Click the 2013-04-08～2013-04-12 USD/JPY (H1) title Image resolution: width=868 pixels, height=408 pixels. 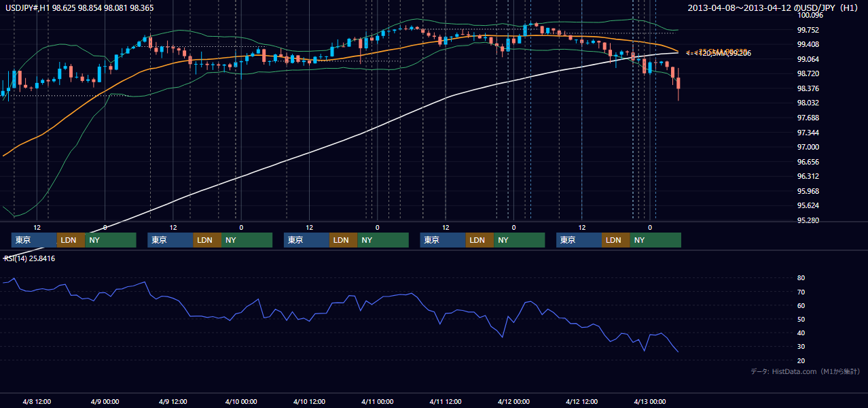click(x=773, y=8)
